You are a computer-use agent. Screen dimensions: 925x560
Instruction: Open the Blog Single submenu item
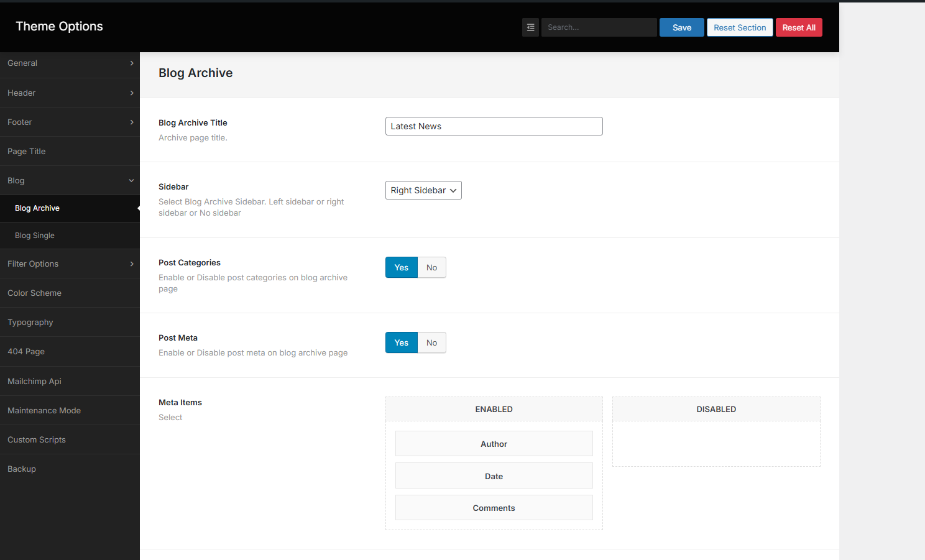(35, 236)
